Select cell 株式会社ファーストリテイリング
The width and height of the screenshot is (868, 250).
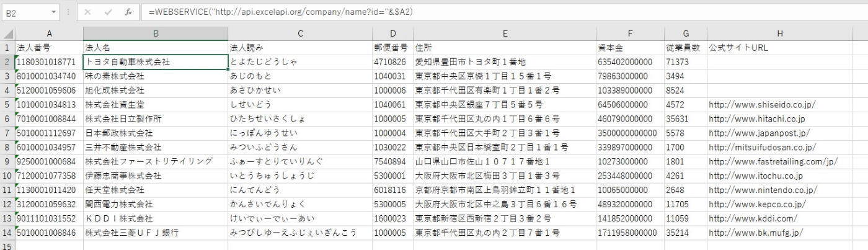coord(156,161)
